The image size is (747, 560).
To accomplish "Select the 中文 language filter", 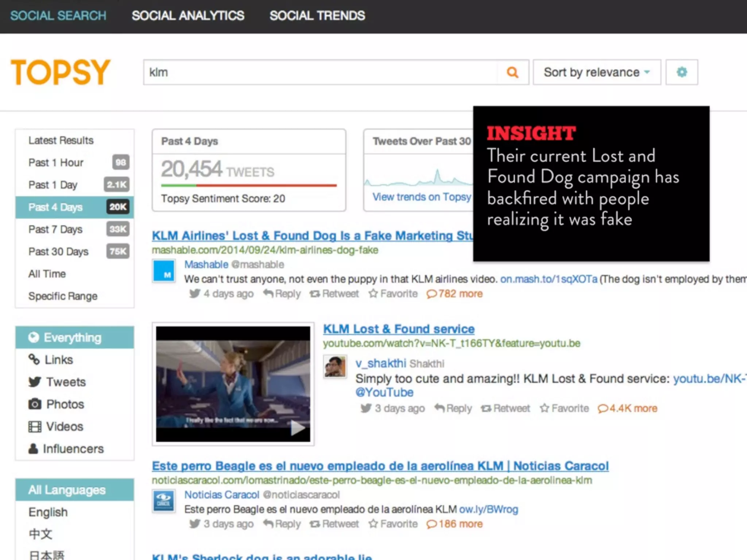I will coord(75,534).
